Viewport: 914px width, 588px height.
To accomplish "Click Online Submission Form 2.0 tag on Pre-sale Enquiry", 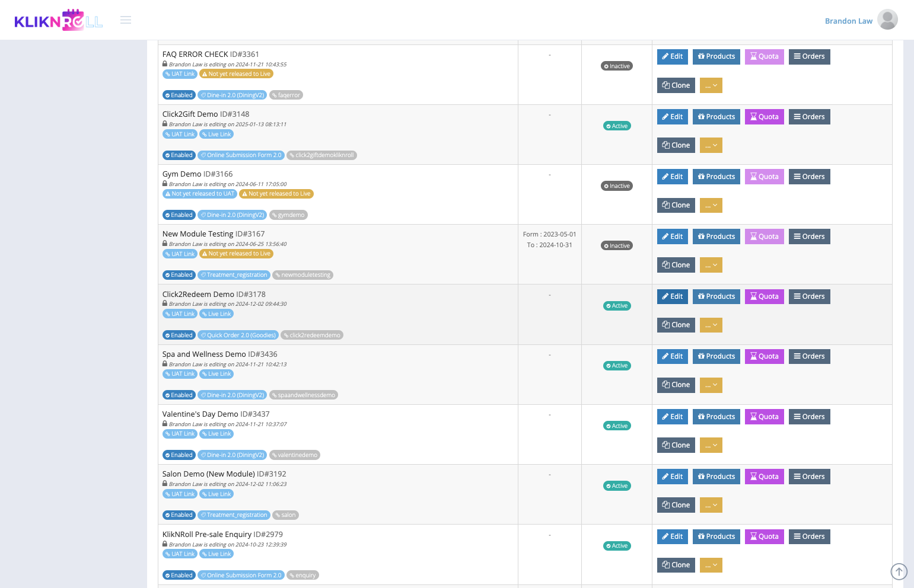I will click(x=241, y=576).
